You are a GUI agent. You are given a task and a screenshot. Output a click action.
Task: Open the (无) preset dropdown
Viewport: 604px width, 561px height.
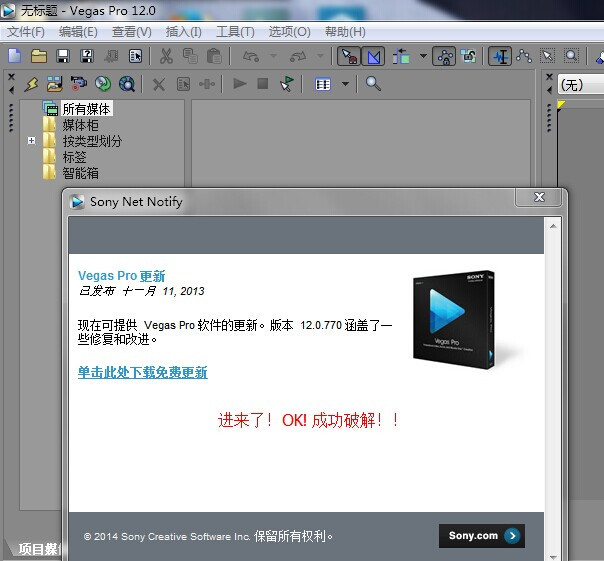click(581, 84)
